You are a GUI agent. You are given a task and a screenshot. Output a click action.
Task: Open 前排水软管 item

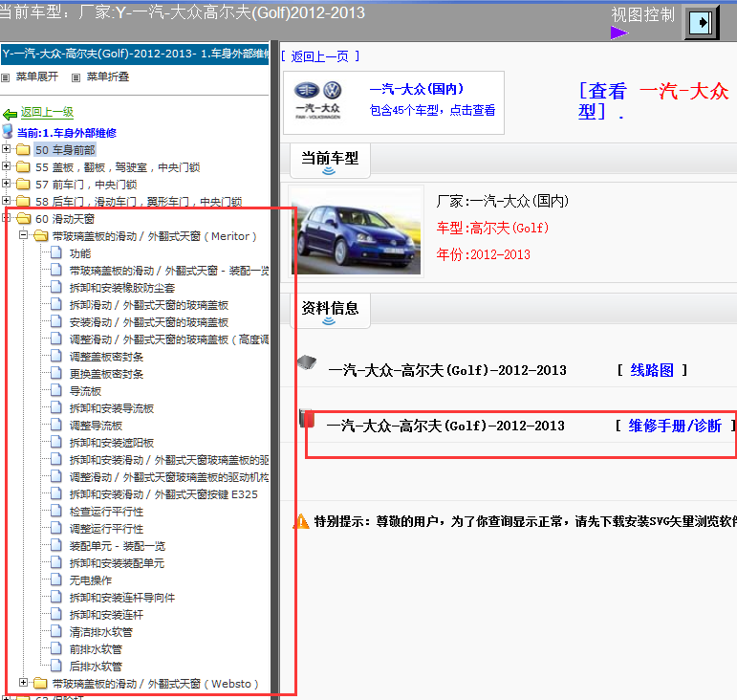click(x=96, y=649)
